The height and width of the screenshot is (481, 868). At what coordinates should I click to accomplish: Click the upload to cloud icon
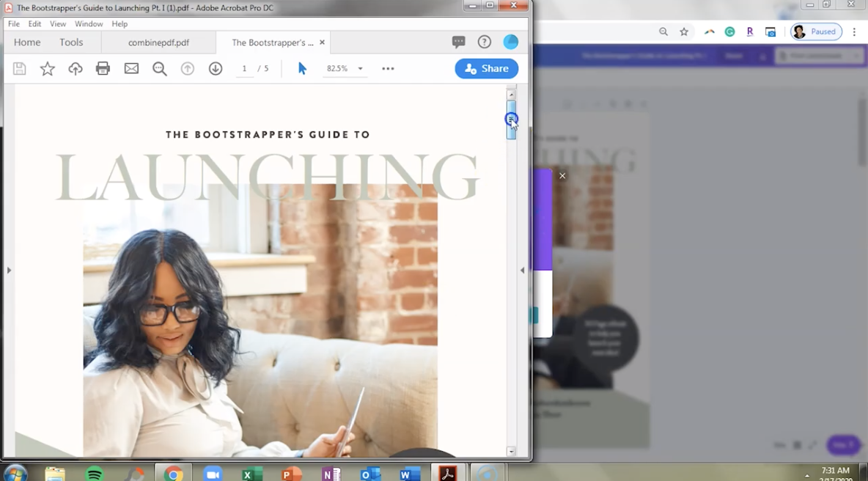74,68
